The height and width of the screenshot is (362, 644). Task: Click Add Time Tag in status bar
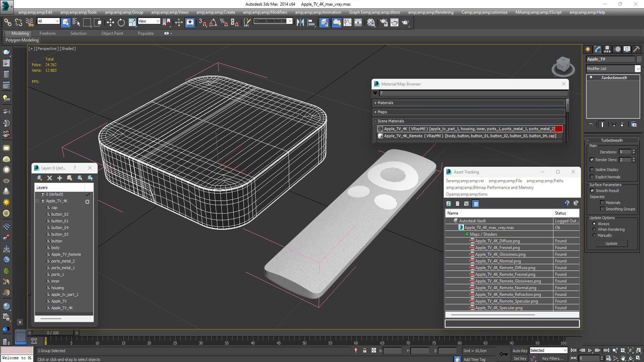tap(474, 359)
